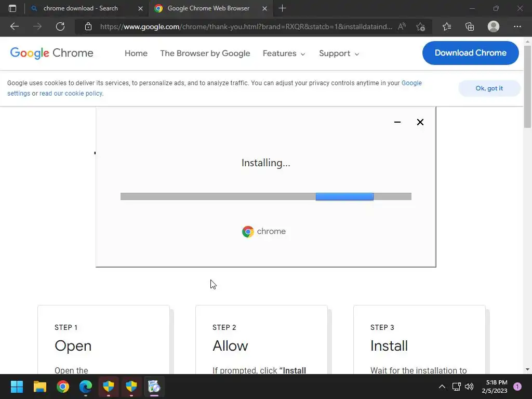Open The Browser by Google page
Image resolution: width=532 pixels, height=399 pixels.
(x=205, y=54)
